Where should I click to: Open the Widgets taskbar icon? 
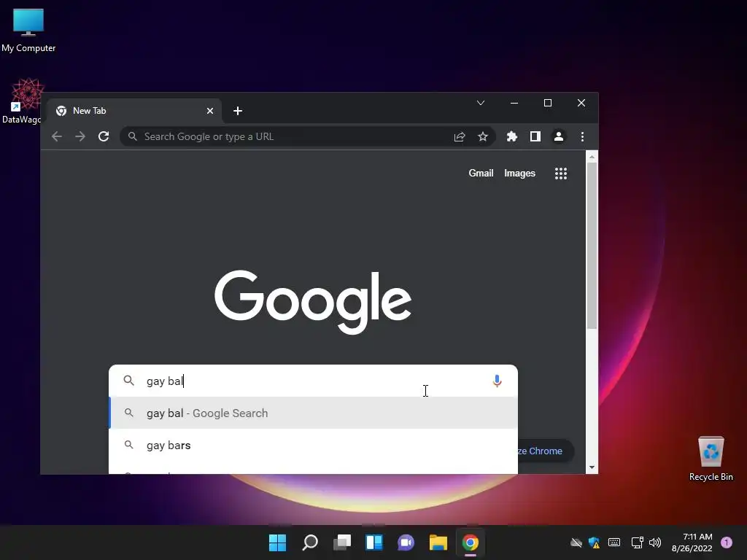(x=374, y=542)
